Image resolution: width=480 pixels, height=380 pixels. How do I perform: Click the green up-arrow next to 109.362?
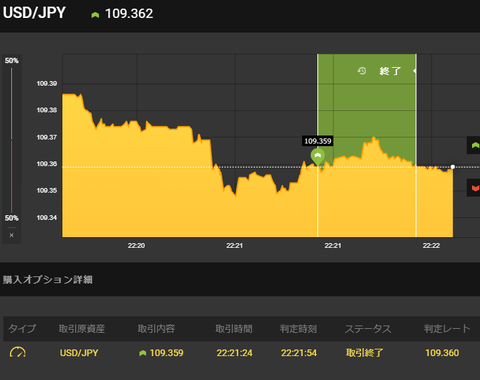(95, 15)
